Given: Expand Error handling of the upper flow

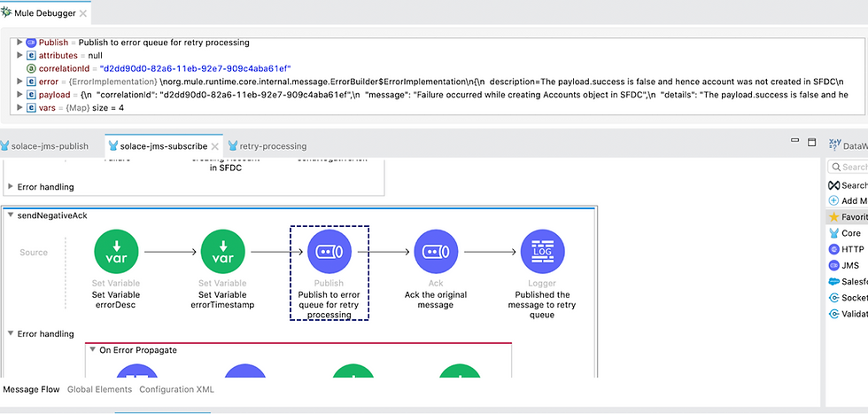Looking at the screenshot, I should click(11, 187).
